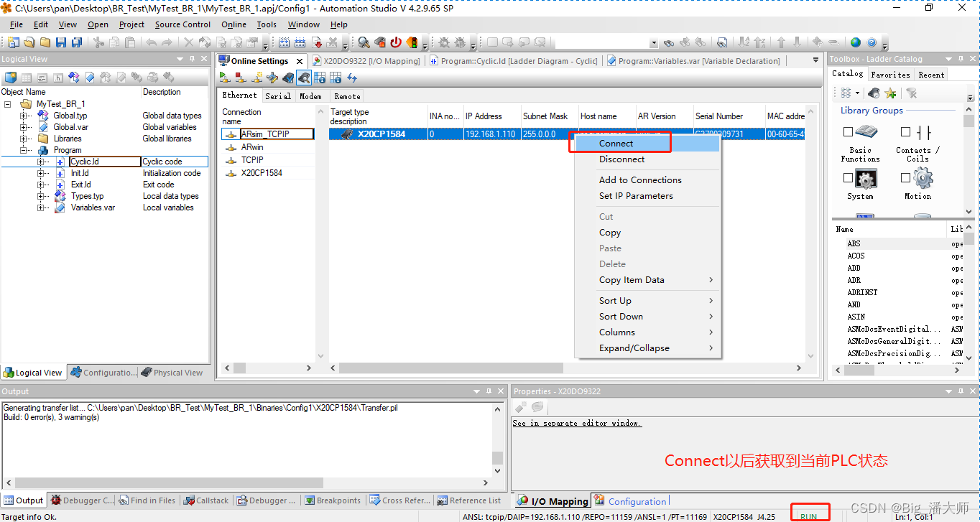Check the Basic Functions checkbox
980x522 pixels.
[848, 132]
